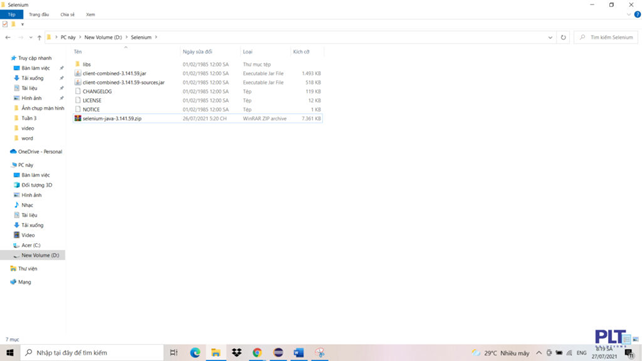Viewport: 642px width, 361px height.
Task: Open Ảnh chụp màn hình folder
Action: (43, 108)
